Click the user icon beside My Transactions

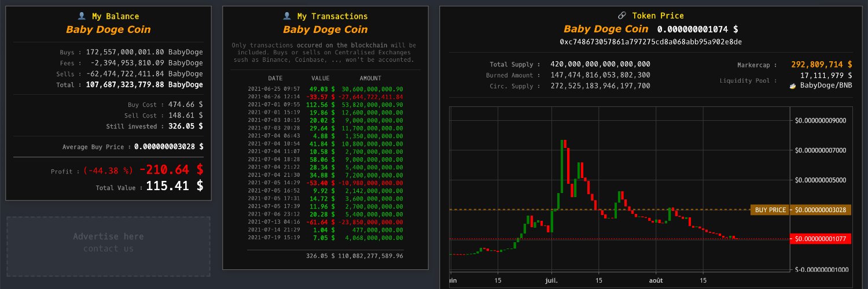(286, 17)
